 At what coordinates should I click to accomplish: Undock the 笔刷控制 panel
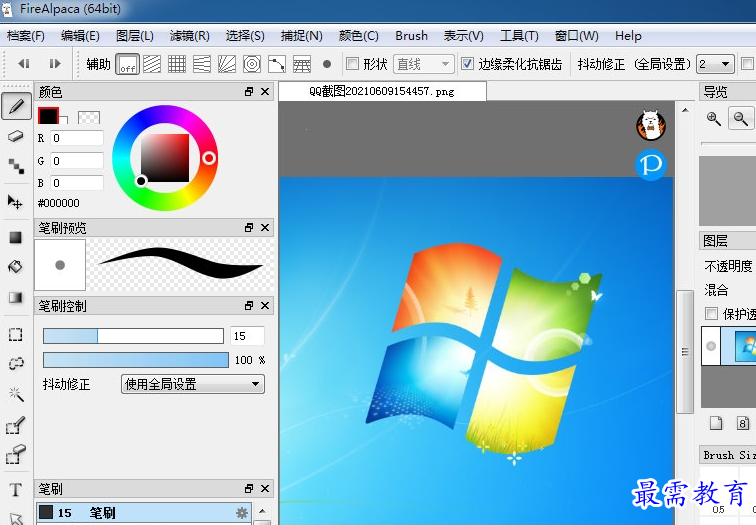tap(249, 306)
